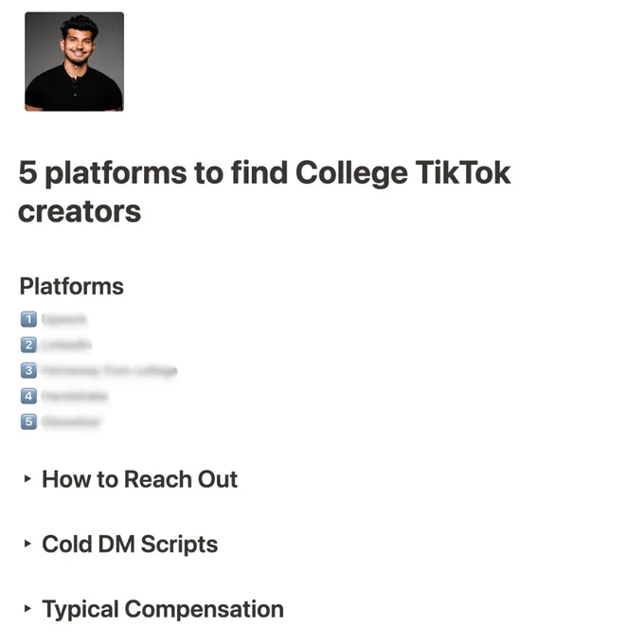Click the number 4 emoji icon
Image resolution: width=644 pixels, height=644 pixels.
[28, 396]
